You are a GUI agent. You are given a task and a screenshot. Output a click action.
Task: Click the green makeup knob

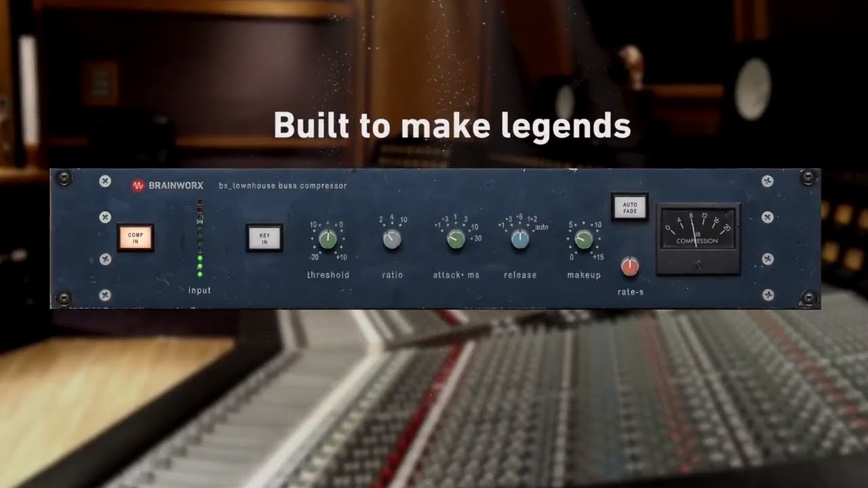[584, 239]
